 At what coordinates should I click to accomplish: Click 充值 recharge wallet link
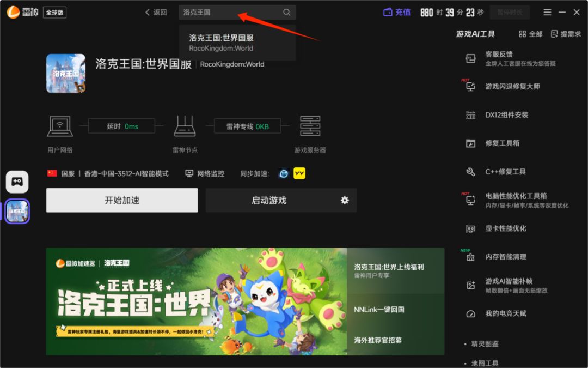point(397,13)
